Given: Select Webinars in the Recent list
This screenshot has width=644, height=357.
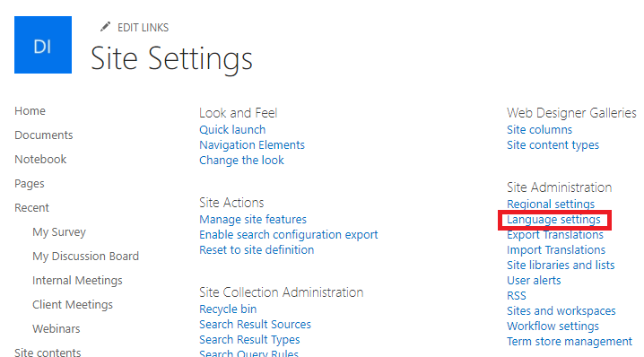Looking at the screenshot, I should click(57, 329).
